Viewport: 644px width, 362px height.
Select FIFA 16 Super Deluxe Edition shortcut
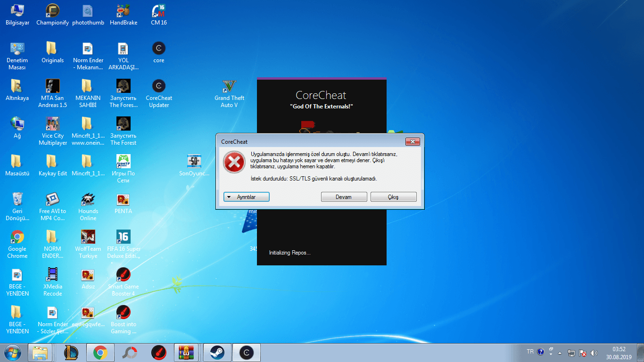coord(124,245)
